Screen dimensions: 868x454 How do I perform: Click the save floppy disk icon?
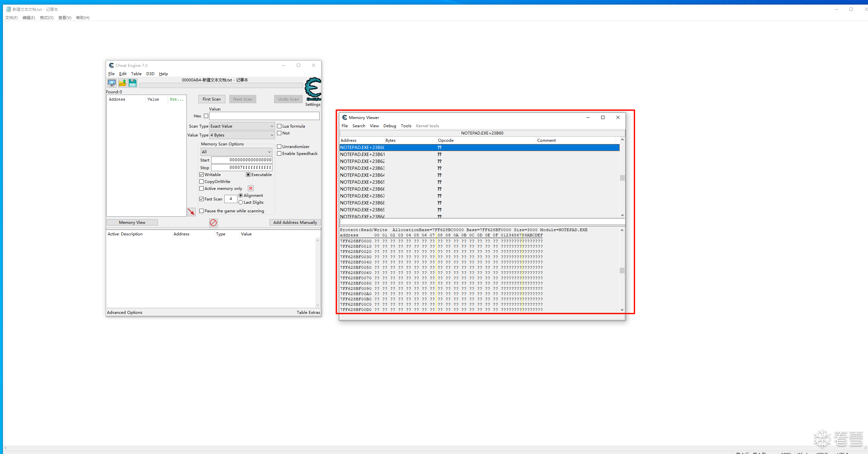[x=133, y=83]
